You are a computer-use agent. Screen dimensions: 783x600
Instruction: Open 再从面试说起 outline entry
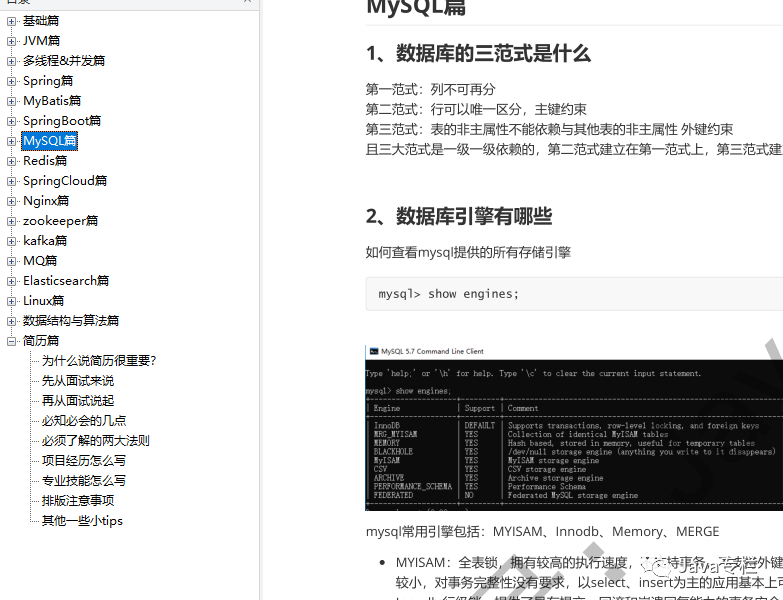tap(78, 400)
